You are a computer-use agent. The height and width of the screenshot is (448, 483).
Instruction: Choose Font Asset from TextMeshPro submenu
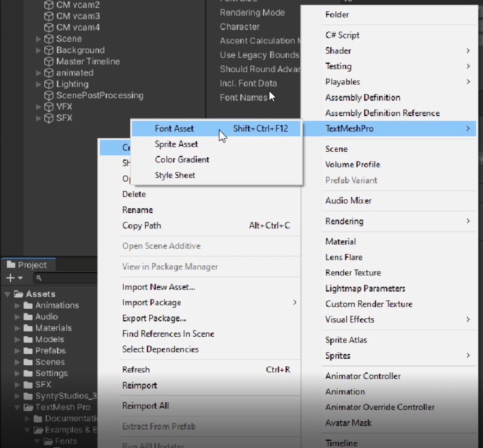click(174, 128)
